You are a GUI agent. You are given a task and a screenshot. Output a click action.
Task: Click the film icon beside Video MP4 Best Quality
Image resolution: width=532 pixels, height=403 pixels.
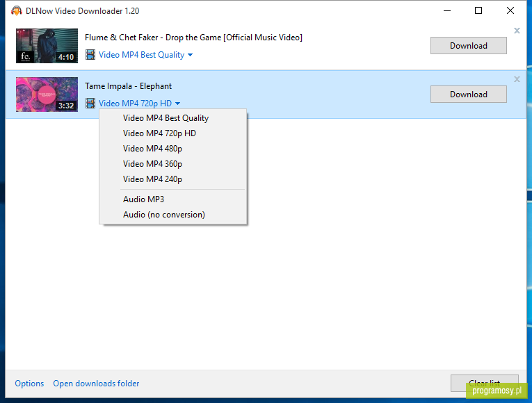pyautogui.click(x=90, y=55)
